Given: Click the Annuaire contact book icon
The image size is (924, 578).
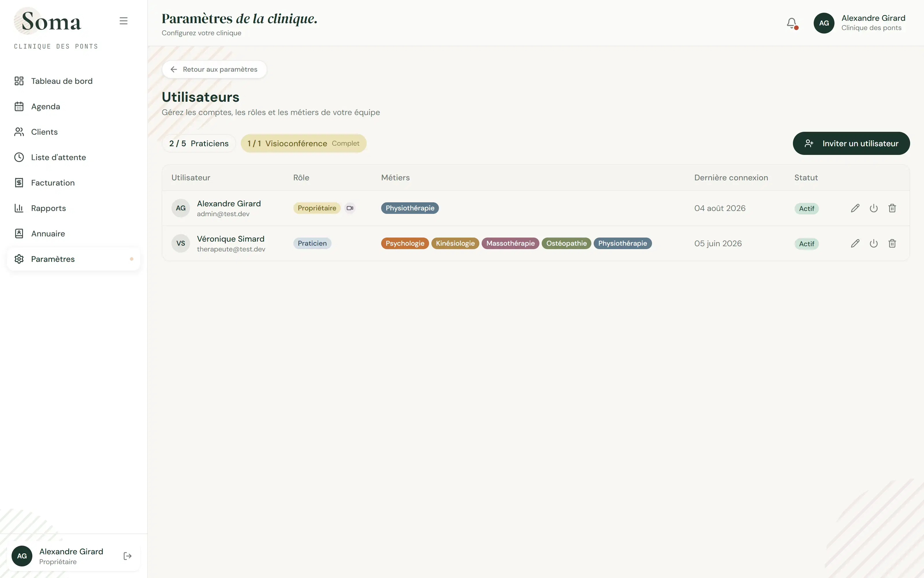Looking at the screenshot, I should pos(19,234).
